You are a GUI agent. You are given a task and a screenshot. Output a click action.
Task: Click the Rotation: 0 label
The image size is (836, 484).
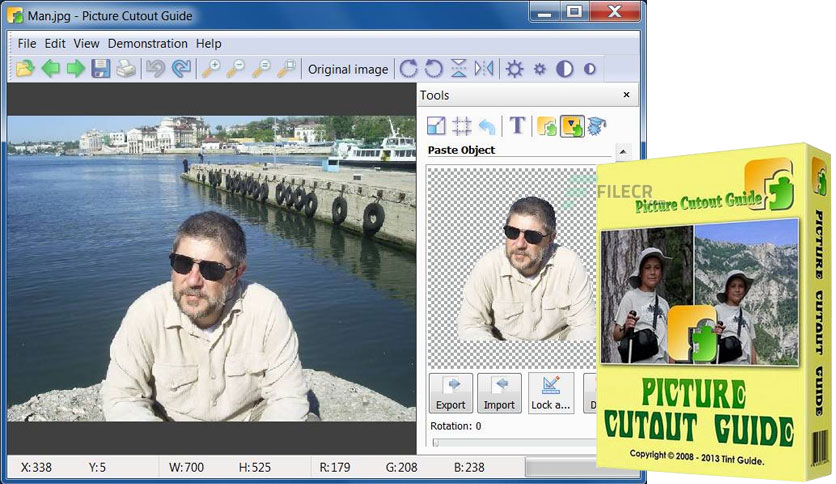point(456,426)
